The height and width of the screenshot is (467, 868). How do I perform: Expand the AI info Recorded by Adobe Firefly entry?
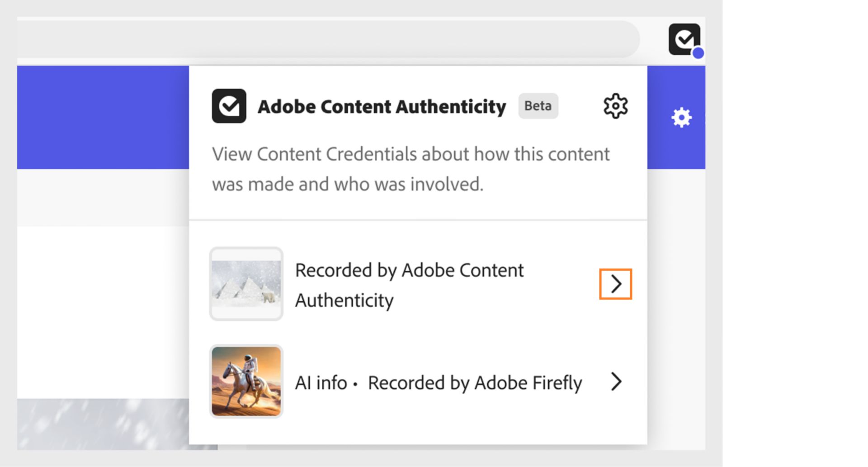coord(617,382)
